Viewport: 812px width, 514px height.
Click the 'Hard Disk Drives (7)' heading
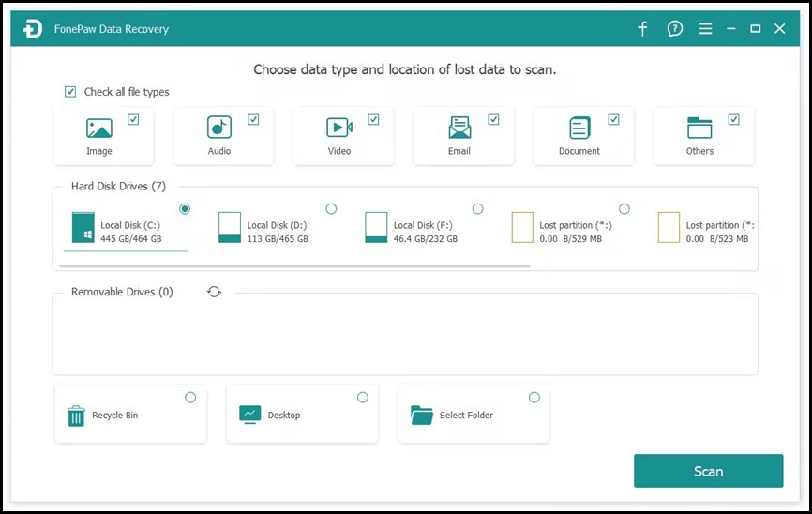coord(118,186)
